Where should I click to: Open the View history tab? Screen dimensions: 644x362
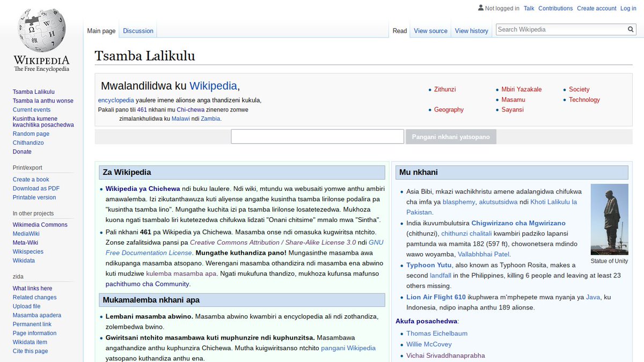pos(472,31)
